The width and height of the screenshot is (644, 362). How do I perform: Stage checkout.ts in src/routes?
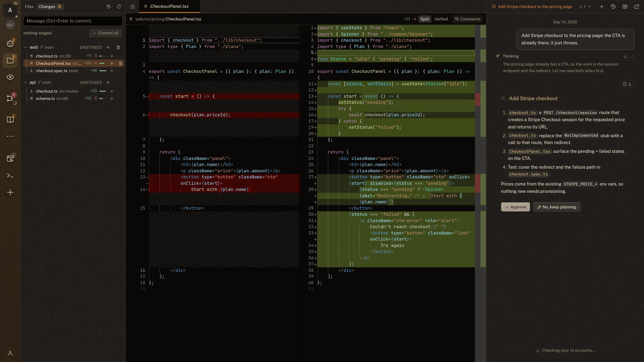(112, 91)
